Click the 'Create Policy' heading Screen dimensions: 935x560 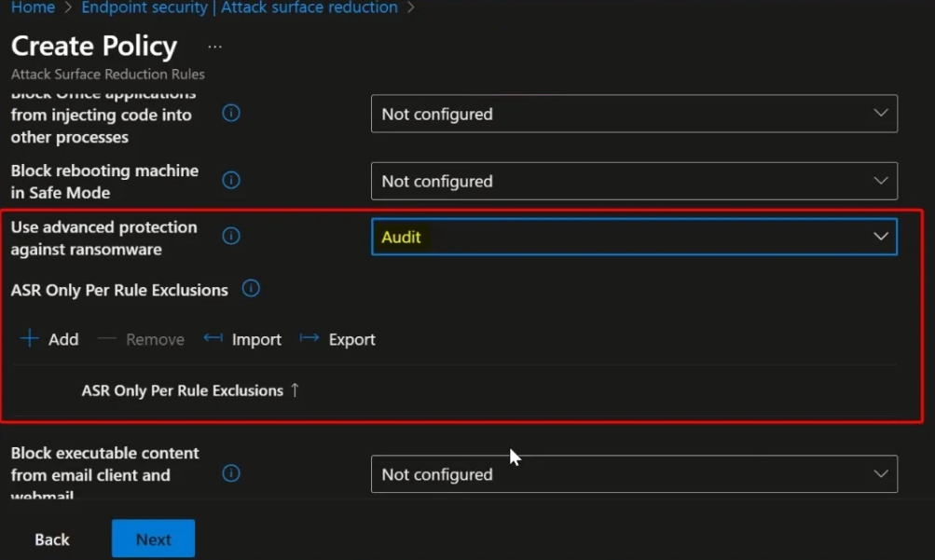click(94, 46)
